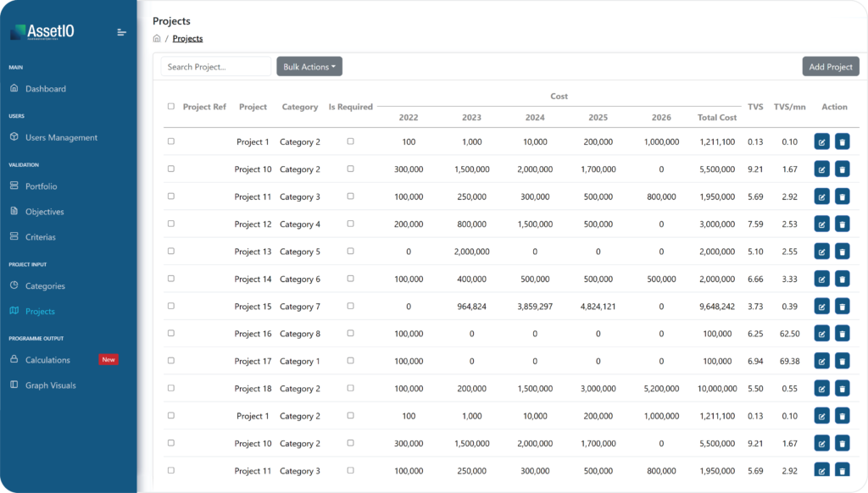868x493 pixels.
Task: Enable Is Required for Project 17
Action: [350, 361]
